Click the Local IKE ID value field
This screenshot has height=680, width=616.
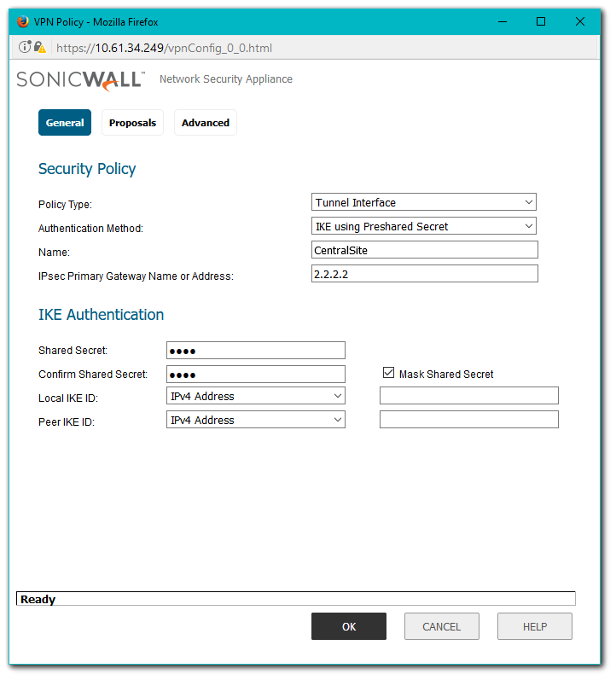click(x=468, y=396)
